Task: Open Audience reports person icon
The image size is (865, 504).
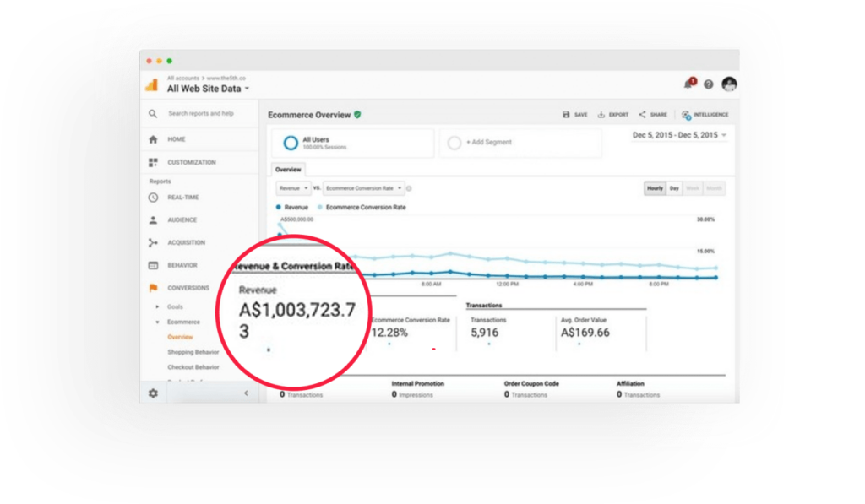Action: [154, 220]
